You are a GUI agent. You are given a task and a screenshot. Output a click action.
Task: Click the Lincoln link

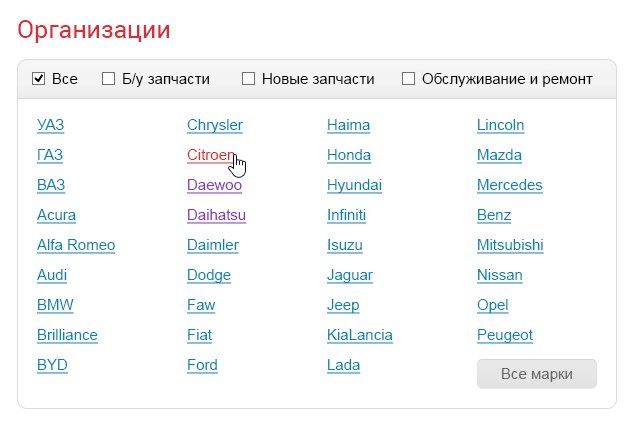pos(500,125)
